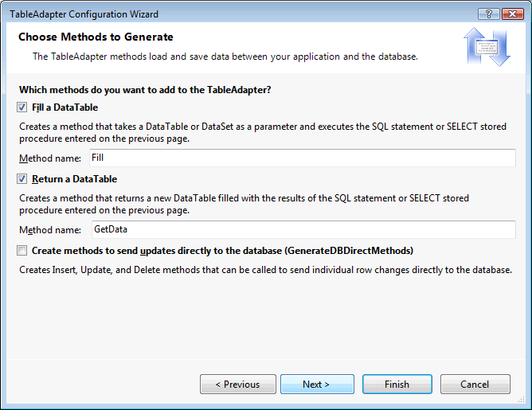Click the 'Method name:' label beside Fill
532x410 pixels.
(x=49, y=158)
